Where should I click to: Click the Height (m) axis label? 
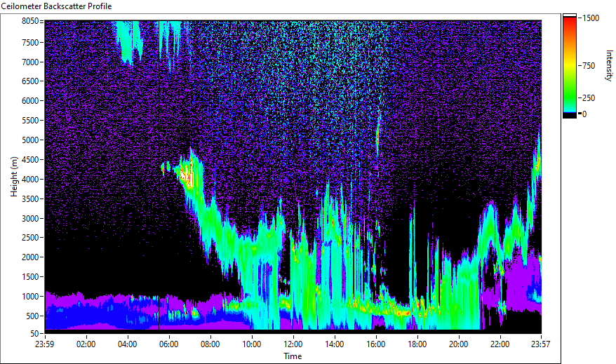14,177
